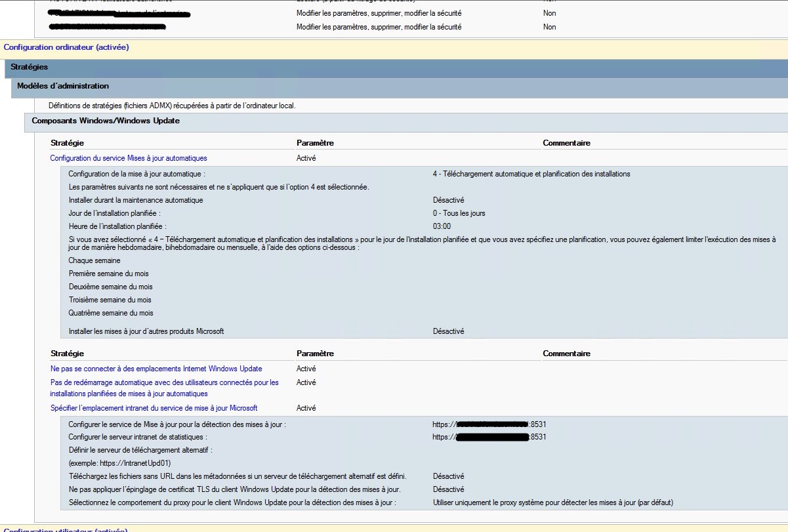Click the "Paramètre" column header
This screenshot has height=532, width=788.
315,142
